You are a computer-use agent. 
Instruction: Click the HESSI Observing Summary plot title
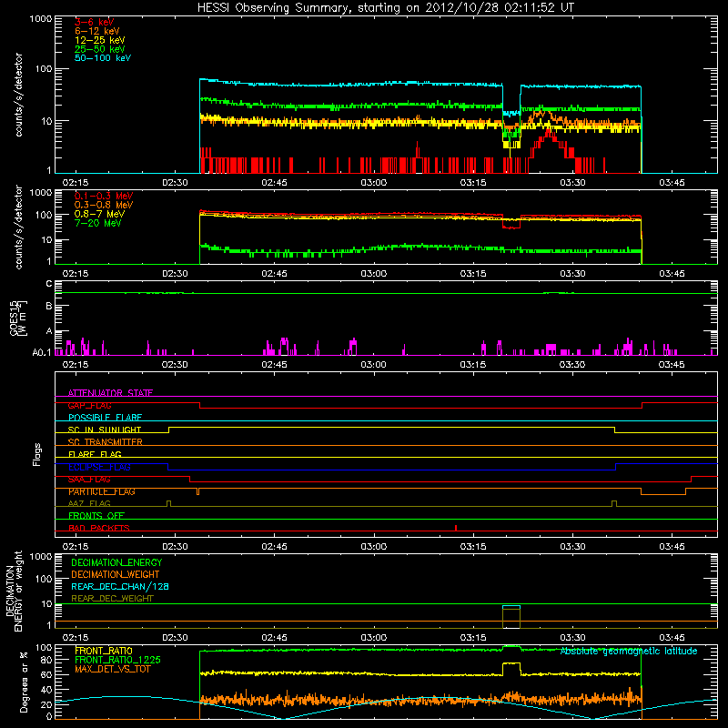click(x=385, y=8)
